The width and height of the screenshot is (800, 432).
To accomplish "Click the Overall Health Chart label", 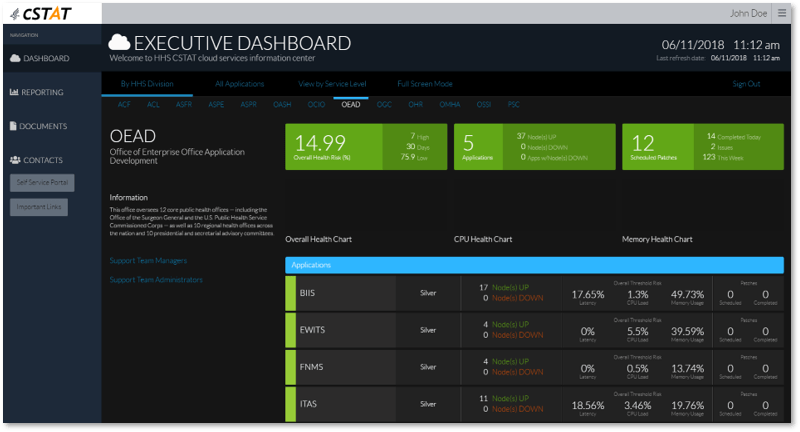I will pyautogui.click(x=318, y=239).
